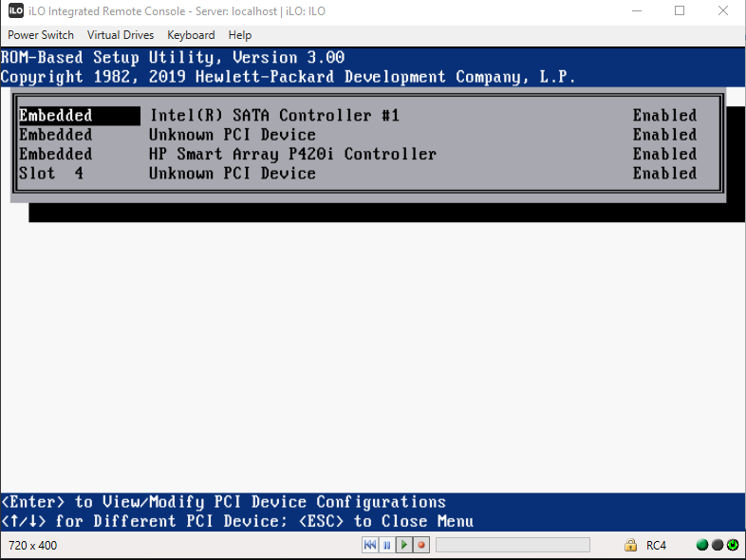Click the playback progress bar
The image size is (746, 560).
513,545
